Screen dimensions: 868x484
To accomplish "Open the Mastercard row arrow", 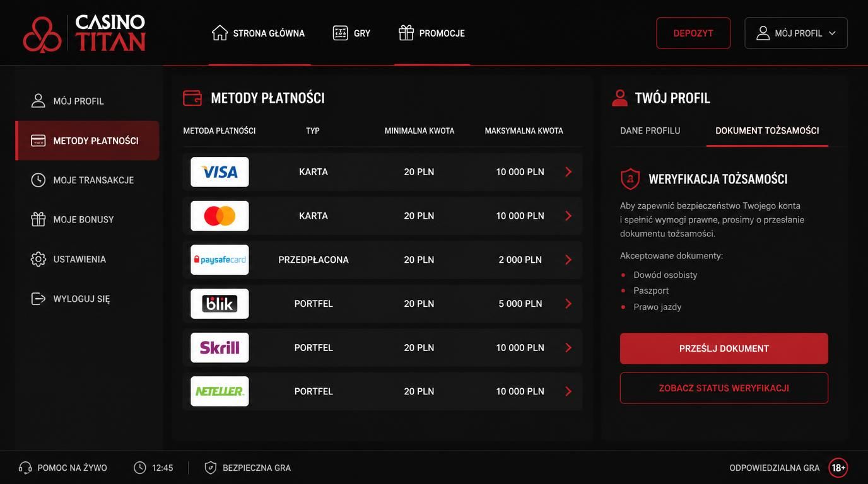I will pos(568,216).
